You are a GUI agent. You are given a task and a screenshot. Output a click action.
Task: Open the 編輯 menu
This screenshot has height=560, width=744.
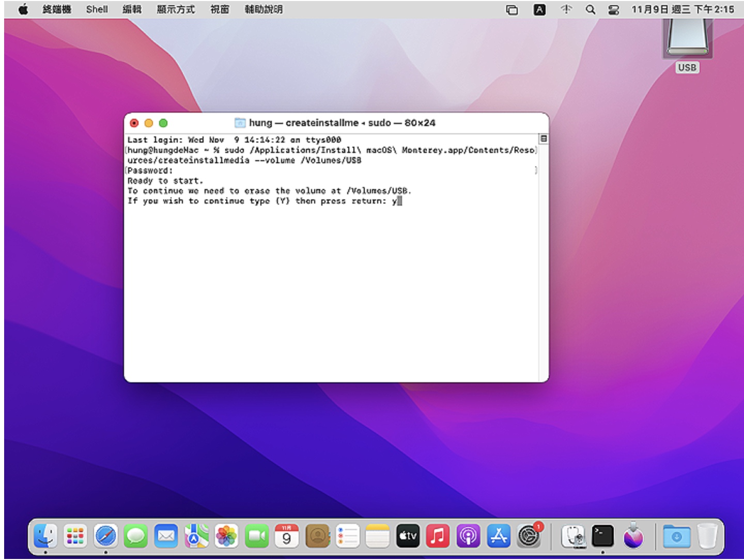[132, 9]
